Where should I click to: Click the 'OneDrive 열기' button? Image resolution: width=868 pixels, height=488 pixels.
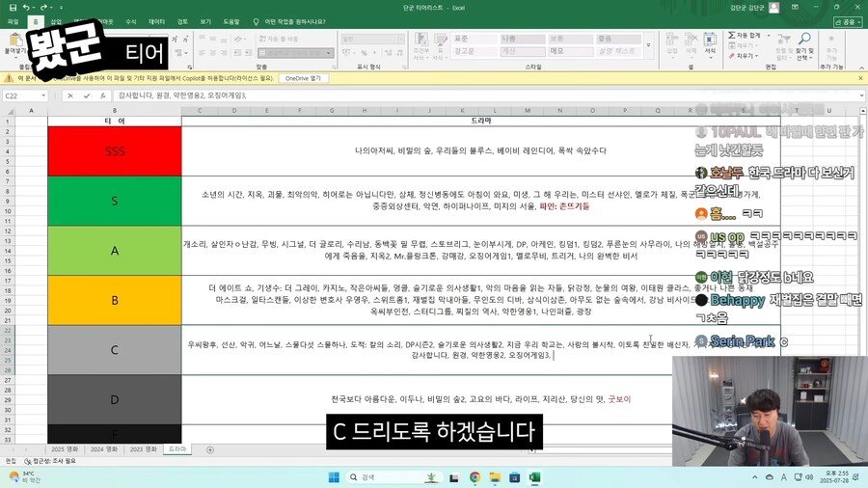[x=303, y=78]
